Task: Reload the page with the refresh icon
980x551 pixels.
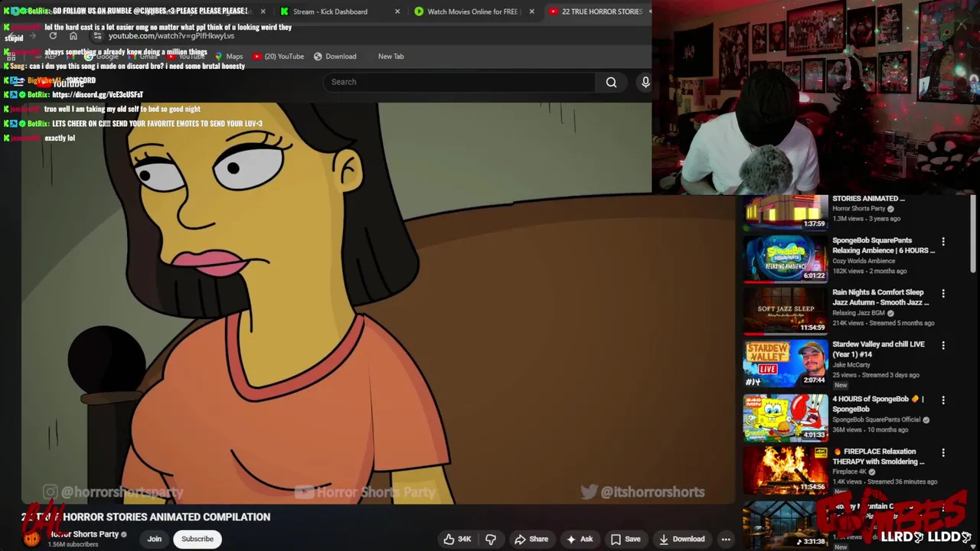Action: (x=53, y=36)
